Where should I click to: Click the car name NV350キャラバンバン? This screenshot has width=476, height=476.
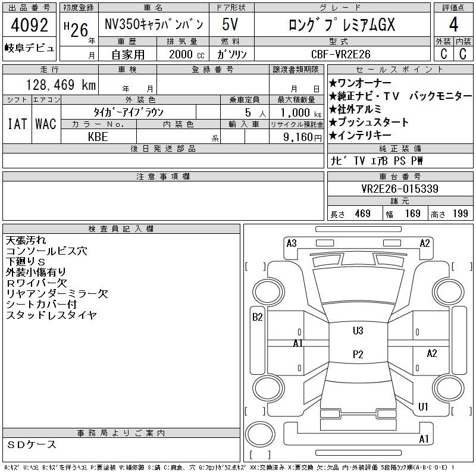[x=153, y=26]
